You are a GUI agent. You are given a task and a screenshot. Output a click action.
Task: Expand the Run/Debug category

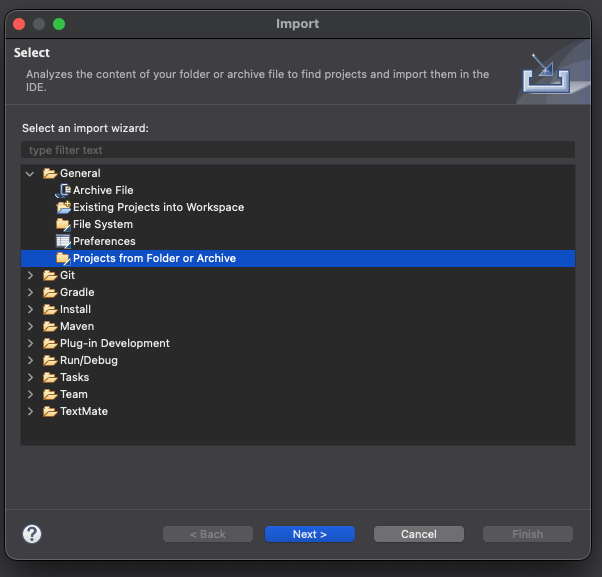pyautogui.click(x=30, y=360)
